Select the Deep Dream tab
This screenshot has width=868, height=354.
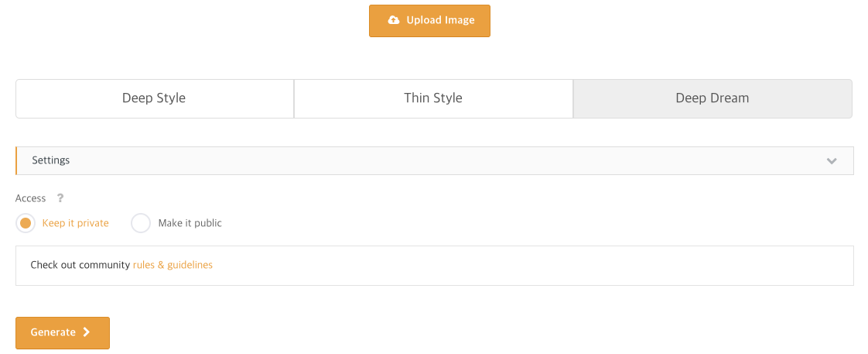click(713, 98)
